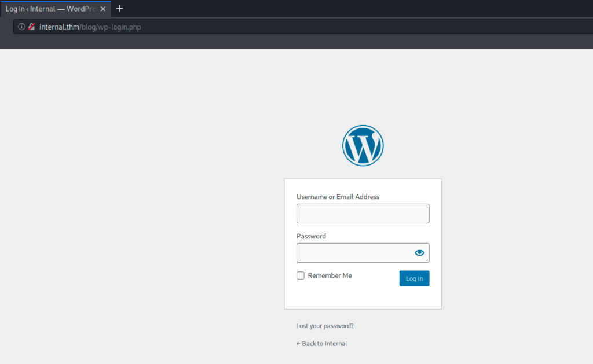Click the Password label text
The height and width of the screenshot is (364, 593).
tap(311, 236)
